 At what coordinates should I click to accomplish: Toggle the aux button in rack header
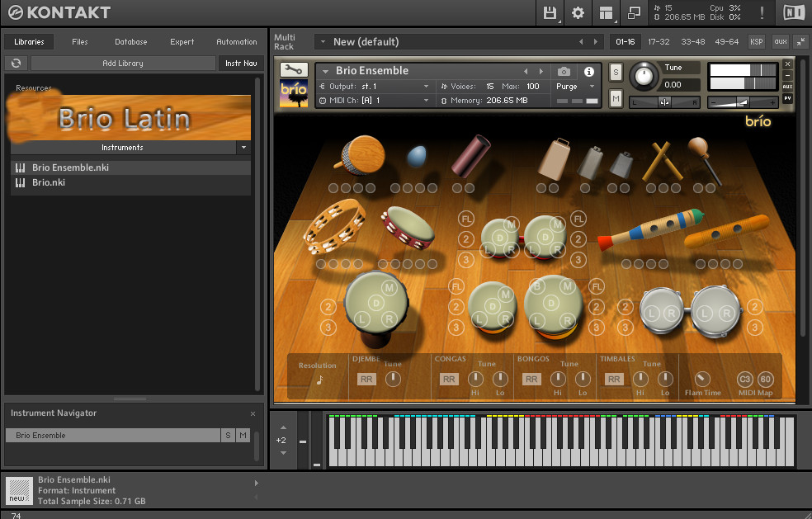pos(781,42)
